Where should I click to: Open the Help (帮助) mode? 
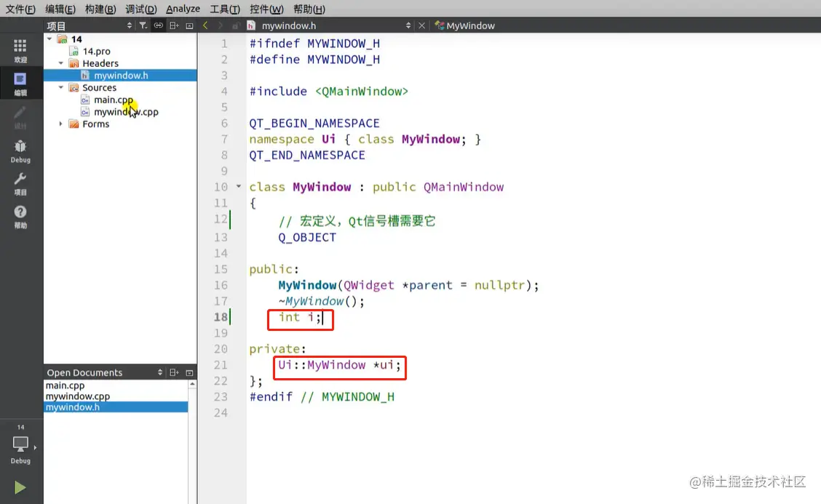pos(20,217)
